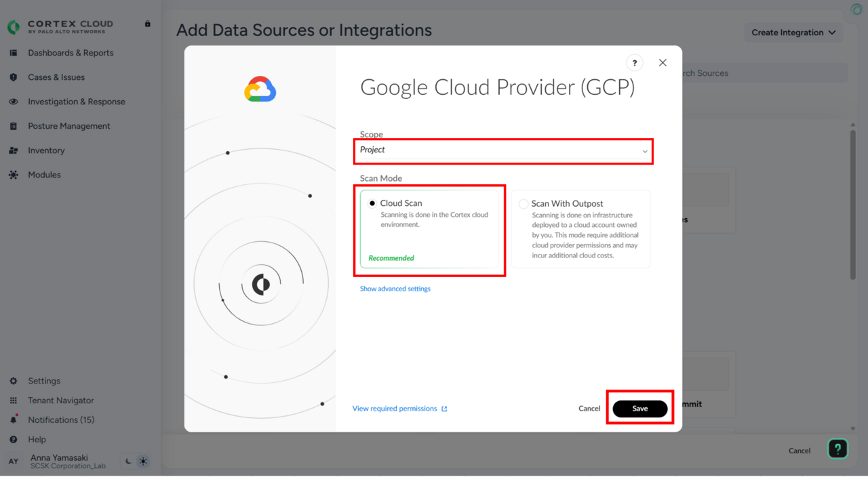This screenshot has height=477, width=868.
Task: Click the Investigation eye icon
Action: tap(14, 102)
